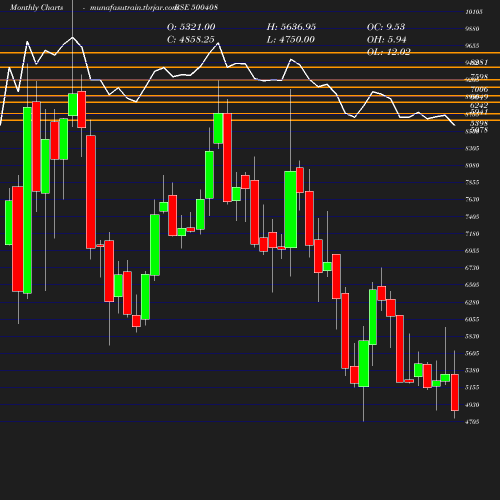
Task: Click the OL: 12.02 value
Action: pyautogui.click(x=389, y=52)
